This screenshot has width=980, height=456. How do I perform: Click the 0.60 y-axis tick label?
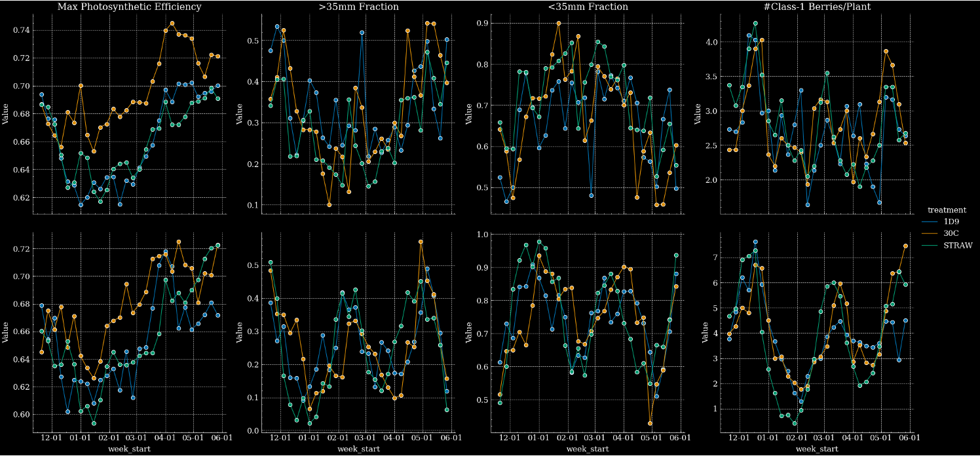(x=20, y=415)
